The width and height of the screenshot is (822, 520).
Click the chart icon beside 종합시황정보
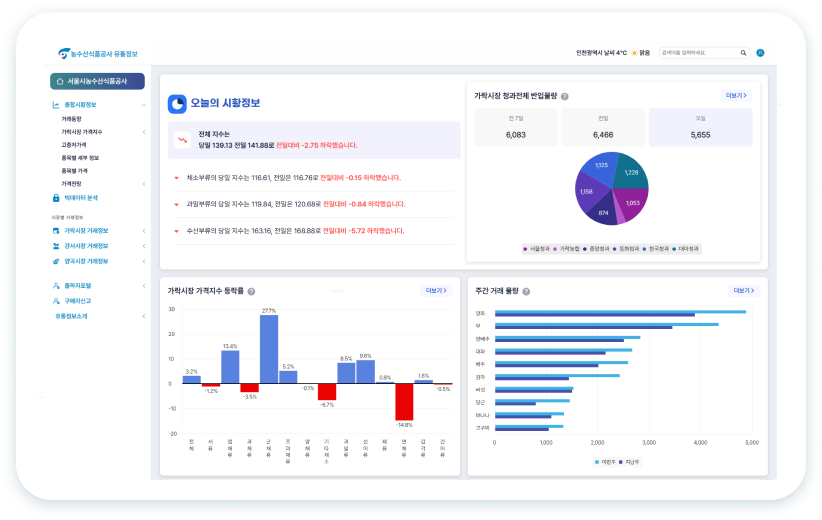coord(56,105)
